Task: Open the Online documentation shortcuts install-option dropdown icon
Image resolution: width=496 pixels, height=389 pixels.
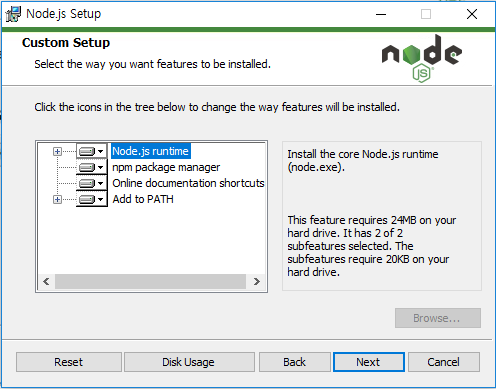Action: pos(92,183)
